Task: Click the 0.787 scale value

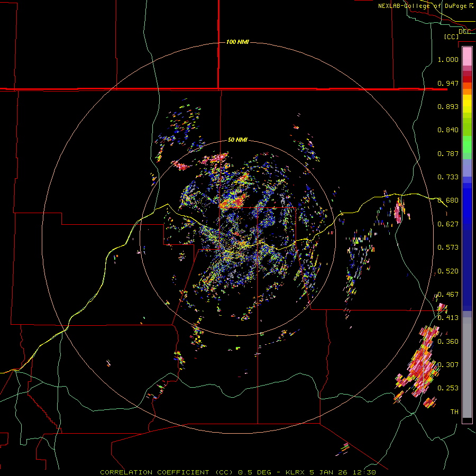Action: (x=448, y=153)
